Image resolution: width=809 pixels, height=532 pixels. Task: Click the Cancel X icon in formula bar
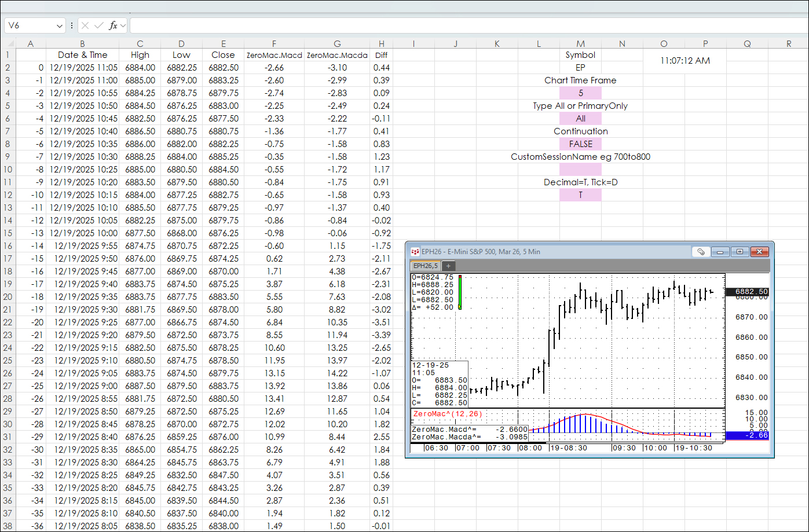coord(85,25)
